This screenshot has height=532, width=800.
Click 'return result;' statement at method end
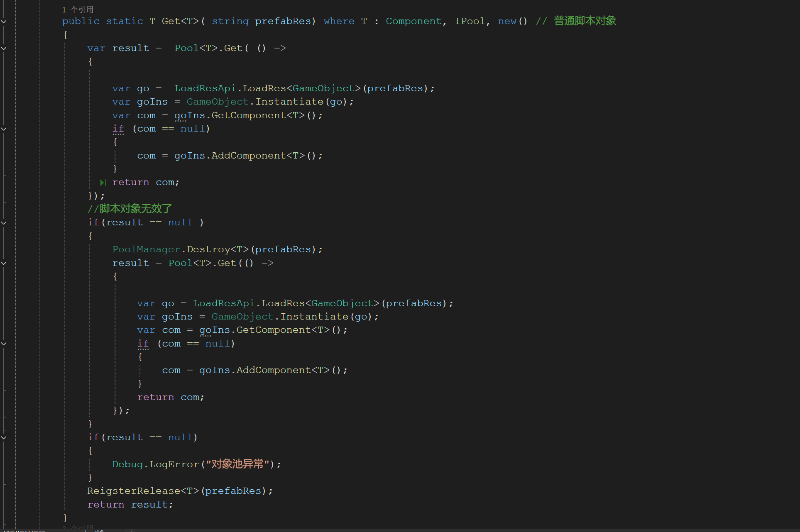coord(130,505)
